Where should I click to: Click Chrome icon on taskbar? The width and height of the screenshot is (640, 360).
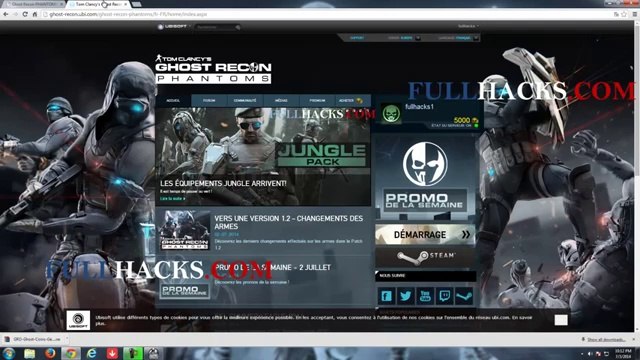tap(71, 353)
